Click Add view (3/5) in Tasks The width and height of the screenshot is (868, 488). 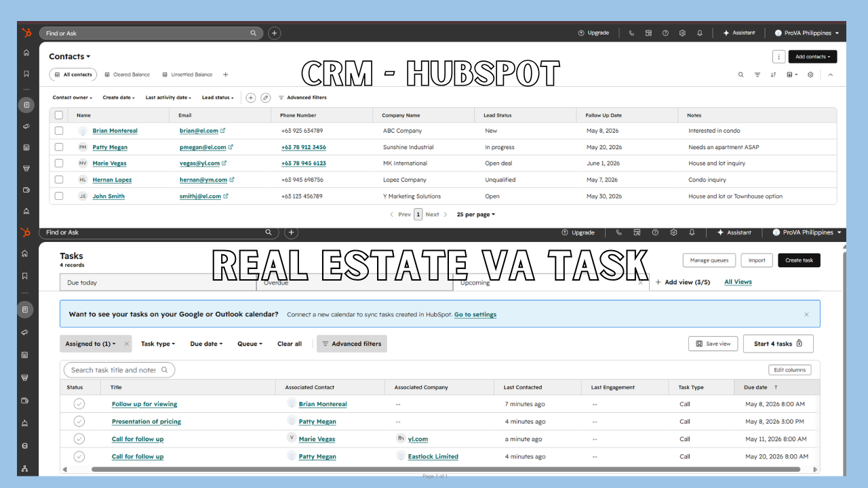(683, 282)
